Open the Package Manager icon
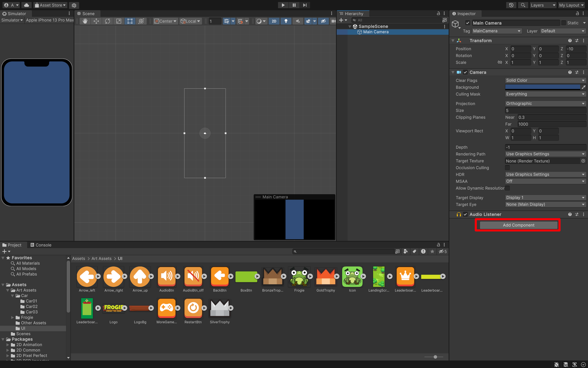 click(74, 5)
